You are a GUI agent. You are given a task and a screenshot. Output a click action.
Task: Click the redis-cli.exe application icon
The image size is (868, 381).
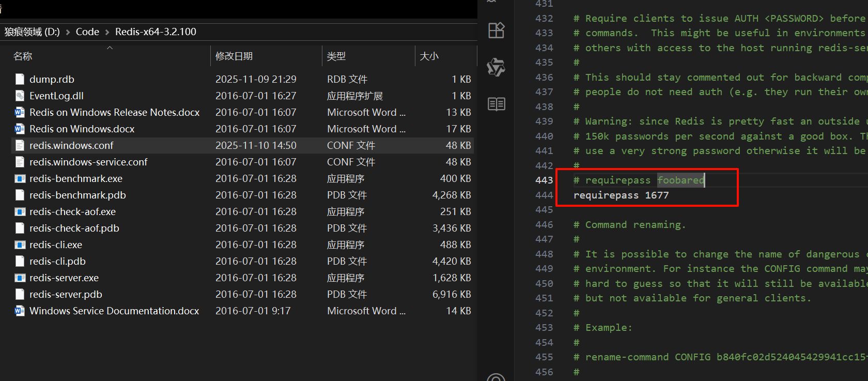coord(20,245)
